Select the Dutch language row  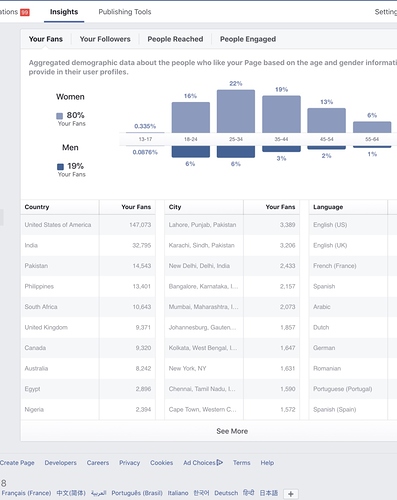pyautogui.click(x=353, y=327)
